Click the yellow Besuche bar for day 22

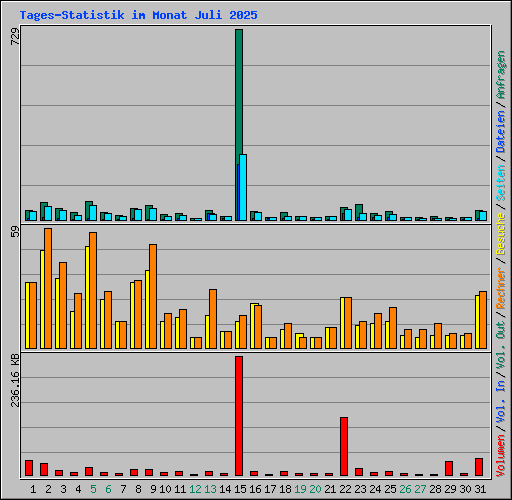(342, 323)
